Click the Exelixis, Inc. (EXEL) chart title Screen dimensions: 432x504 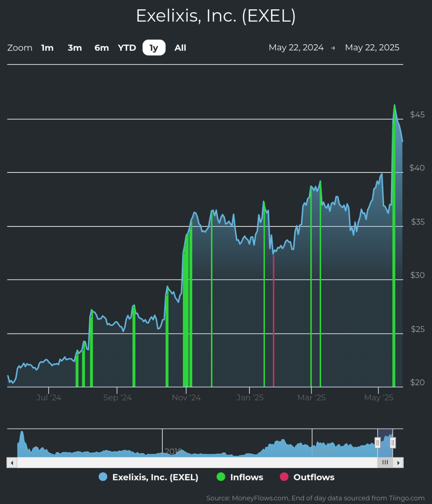216,16
